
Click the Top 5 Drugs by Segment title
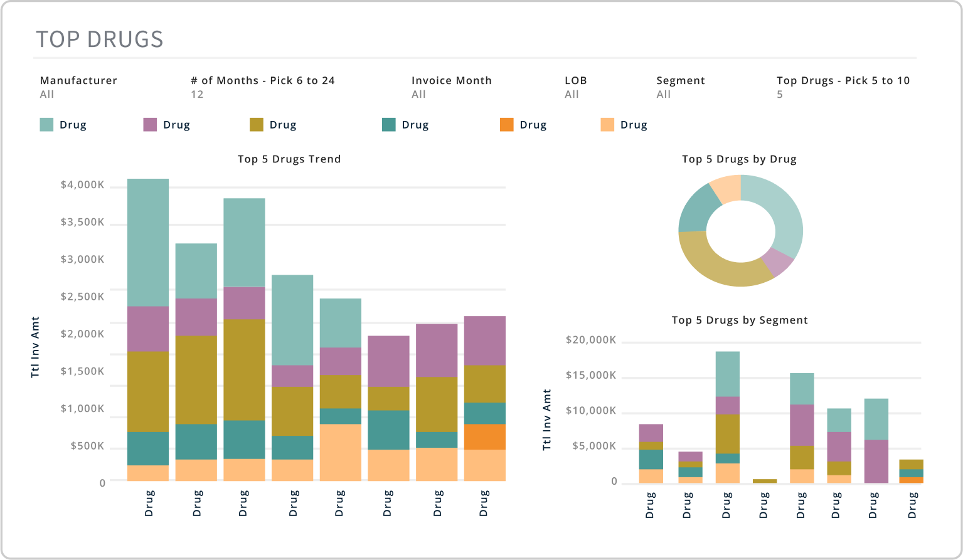(x=739, y=320)
